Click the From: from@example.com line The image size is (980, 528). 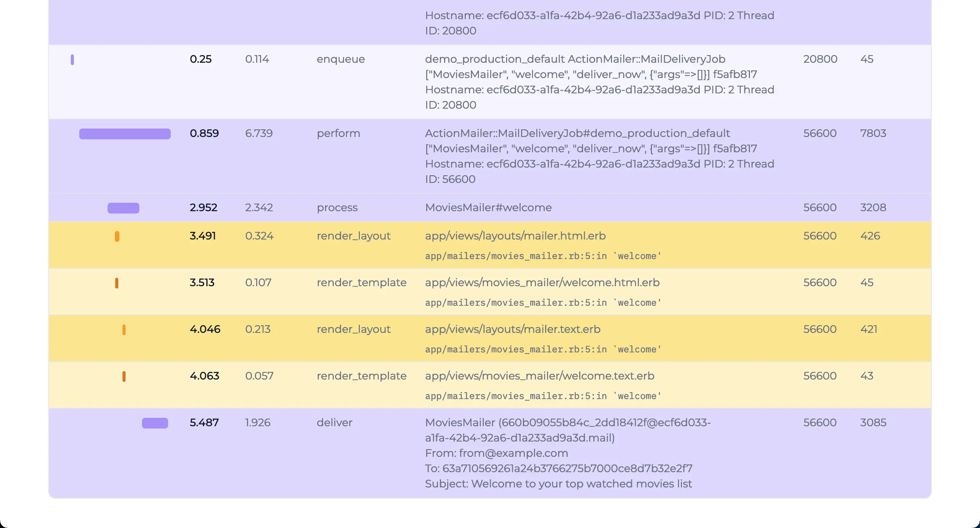coord(497,453)
